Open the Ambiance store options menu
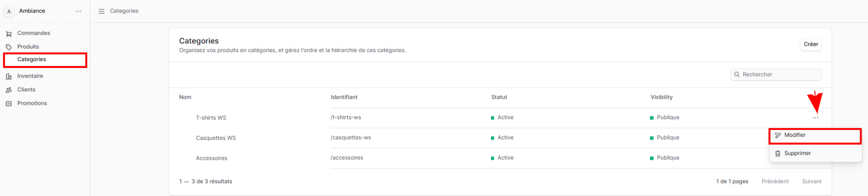The image size is (868, 196). point(78,11)
